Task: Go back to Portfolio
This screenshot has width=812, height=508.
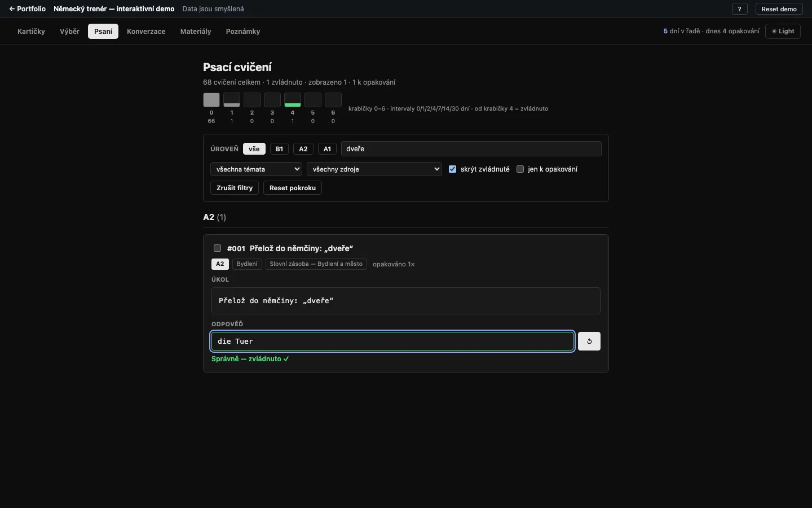Action: (27, 9)
